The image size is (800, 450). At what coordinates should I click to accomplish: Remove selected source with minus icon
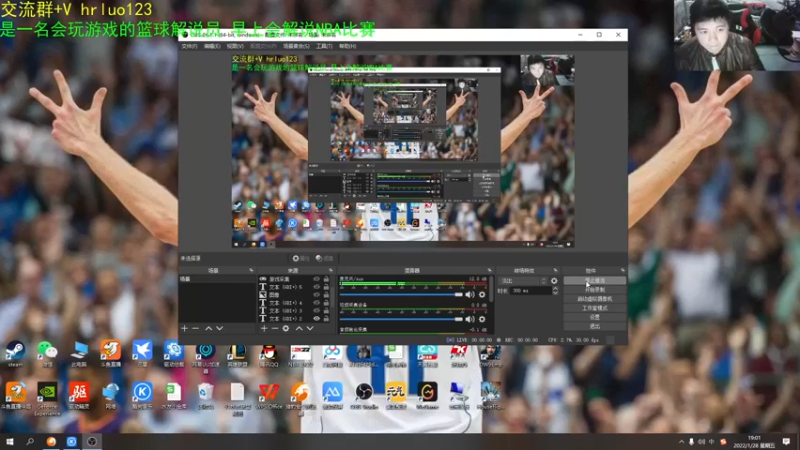(275, 329)
